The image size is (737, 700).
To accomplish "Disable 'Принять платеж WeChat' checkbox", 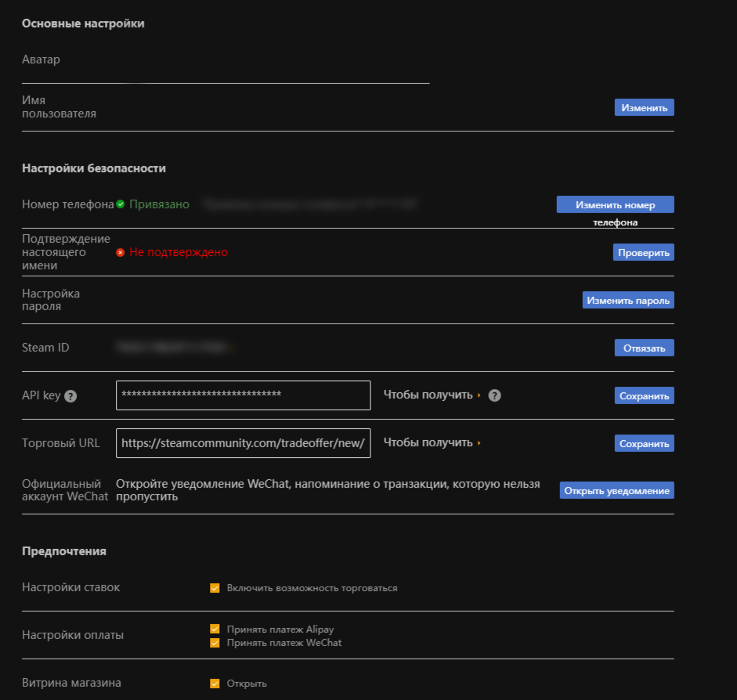I will (215, 643).
